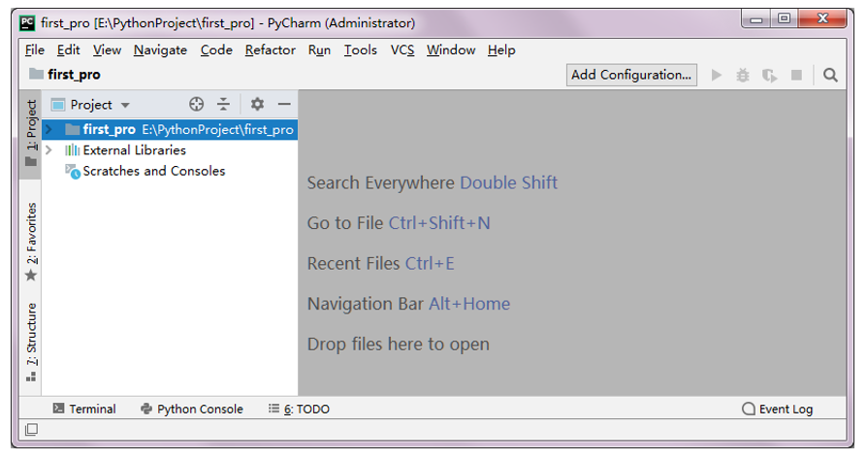The width and height of the screenshot is (868, 460).
Task: Maximize the PyCharm window
Action: [784, 18]
